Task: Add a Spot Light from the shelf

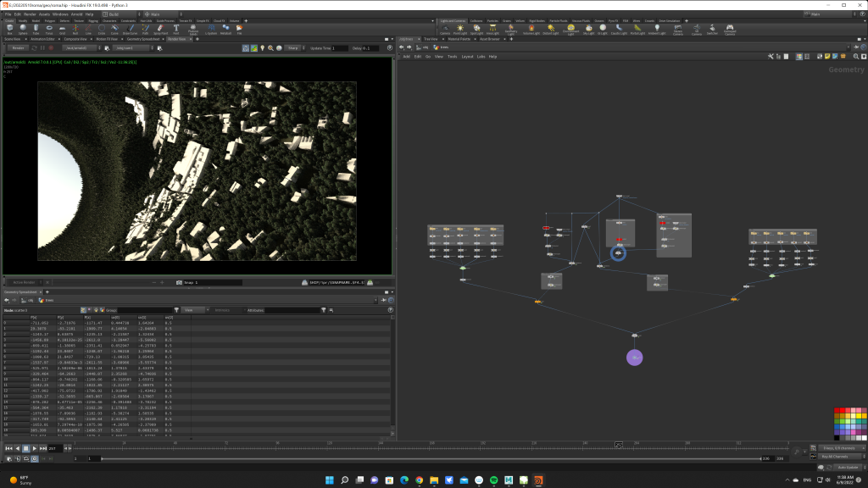Action: pyautogui.click(x=476, y=30)
